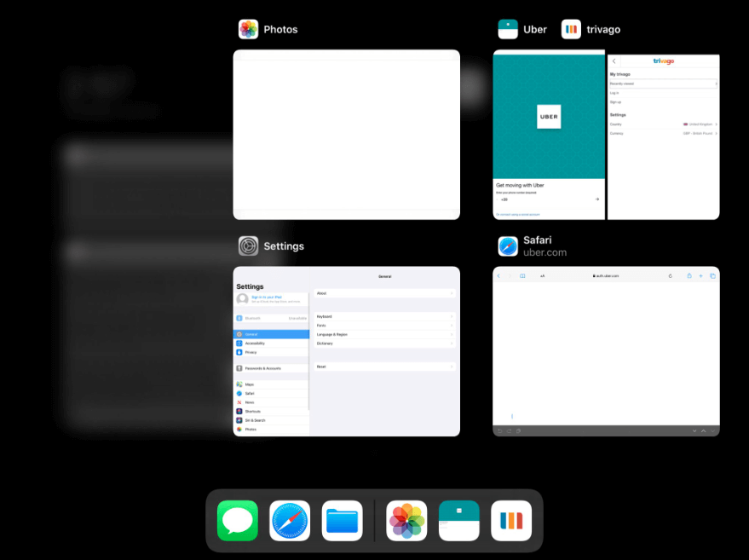Open Photos from the dock
The image size is (749, 560).
[406, 520]
